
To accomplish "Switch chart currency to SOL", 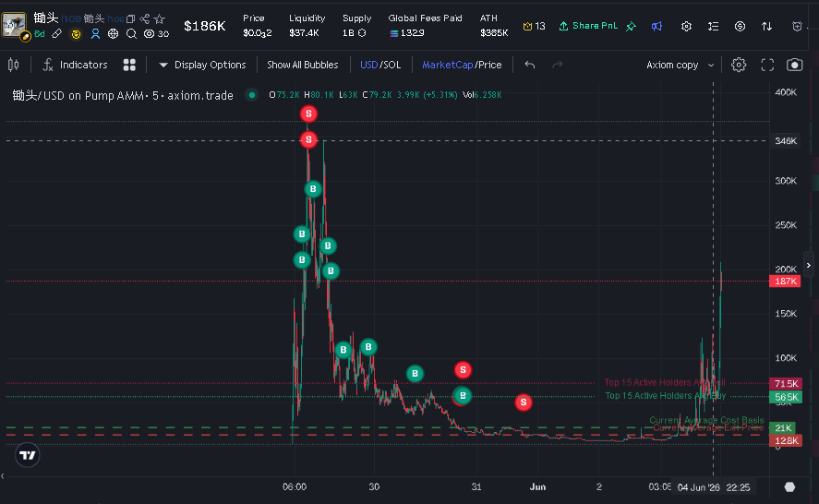I will pos(392,65).
